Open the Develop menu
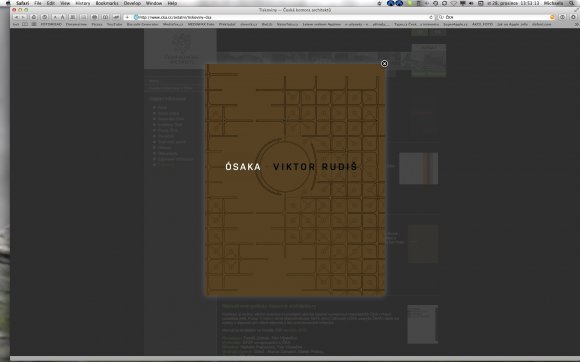580x362 pixels. coord(132,3)
